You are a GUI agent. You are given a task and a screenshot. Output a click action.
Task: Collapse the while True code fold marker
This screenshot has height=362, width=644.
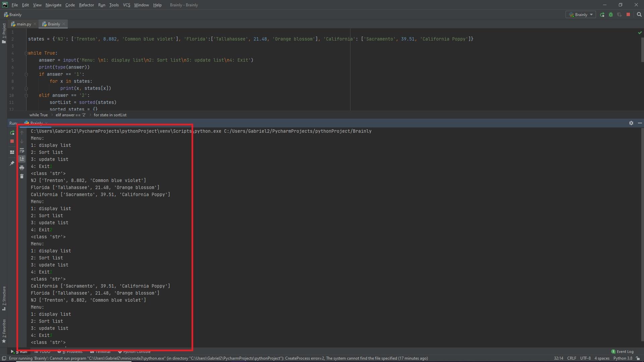click(x=26, y=53)
